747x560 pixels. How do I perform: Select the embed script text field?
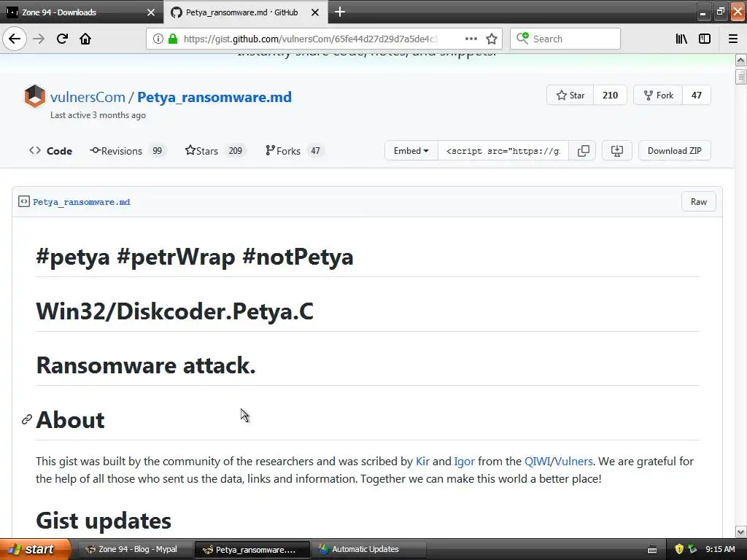[503, 151]
